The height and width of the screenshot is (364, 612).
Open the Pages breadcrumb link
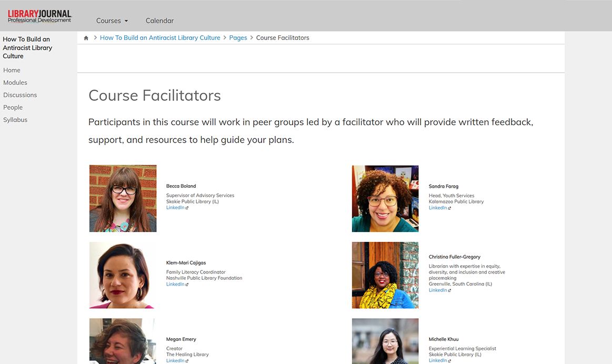tap(238, 38)
